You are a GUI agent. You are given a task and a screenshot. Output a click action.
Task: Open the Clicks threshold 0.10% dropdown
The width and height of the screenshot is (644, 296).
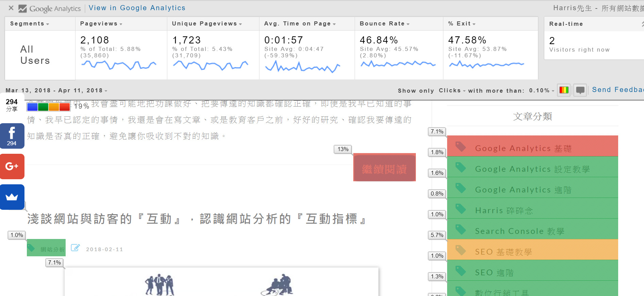(x=541, y=91)
